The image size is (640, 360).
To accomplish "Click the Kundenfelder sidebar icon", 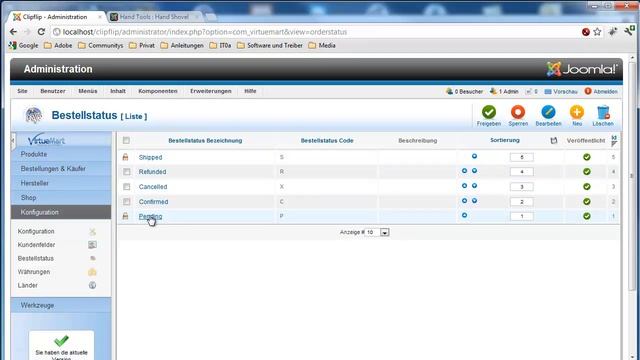I will click(92, 245).
